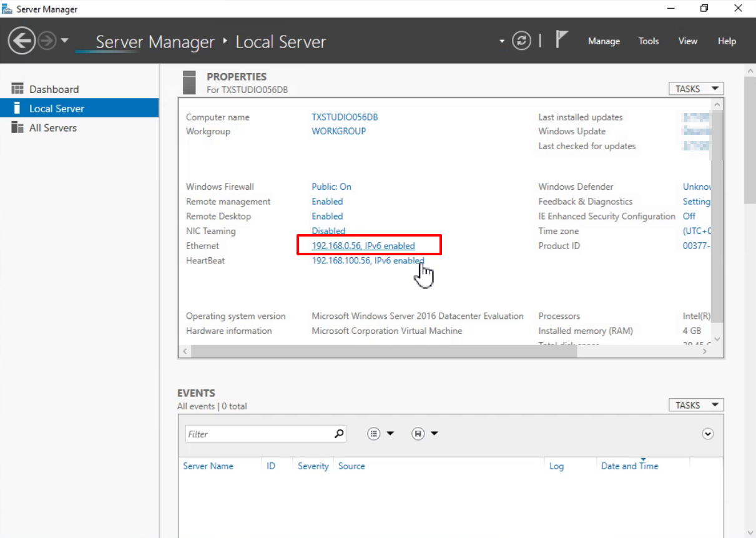Click Properties panel scroll-up arrow
This screenshot has width=756, height=538.
click(x=717, y=104)
